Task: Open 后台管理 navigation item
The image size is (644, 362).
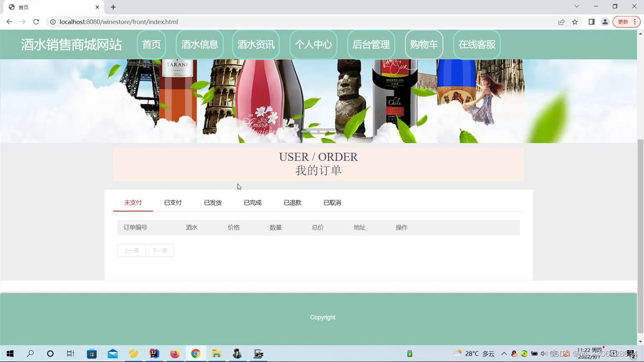Action: coord(371,44)
